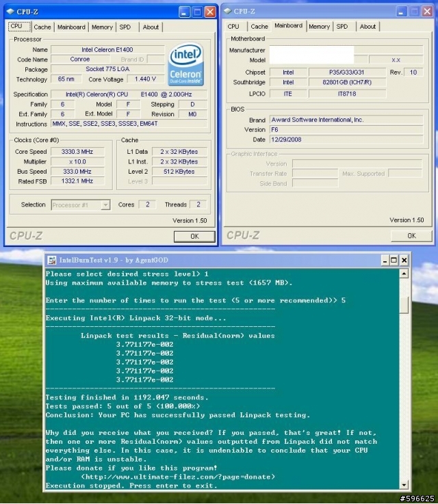Click LPCIO model IT8718 field

347,94
